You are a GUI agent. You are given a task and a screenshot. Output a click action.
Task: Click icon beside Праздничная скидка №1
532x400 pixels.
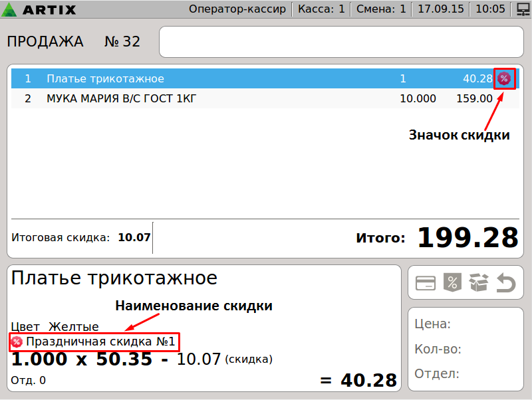point(17,342)
